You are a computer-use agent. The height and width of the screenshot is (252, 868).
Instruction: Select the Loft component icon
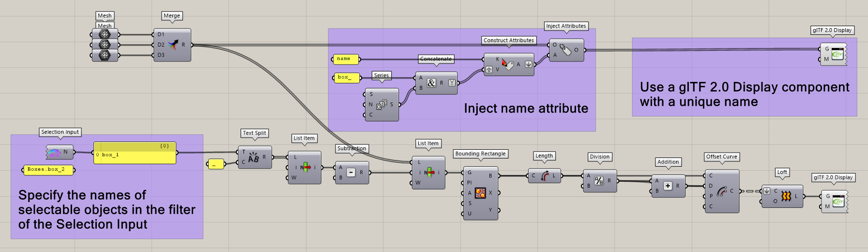pos(786,196)
